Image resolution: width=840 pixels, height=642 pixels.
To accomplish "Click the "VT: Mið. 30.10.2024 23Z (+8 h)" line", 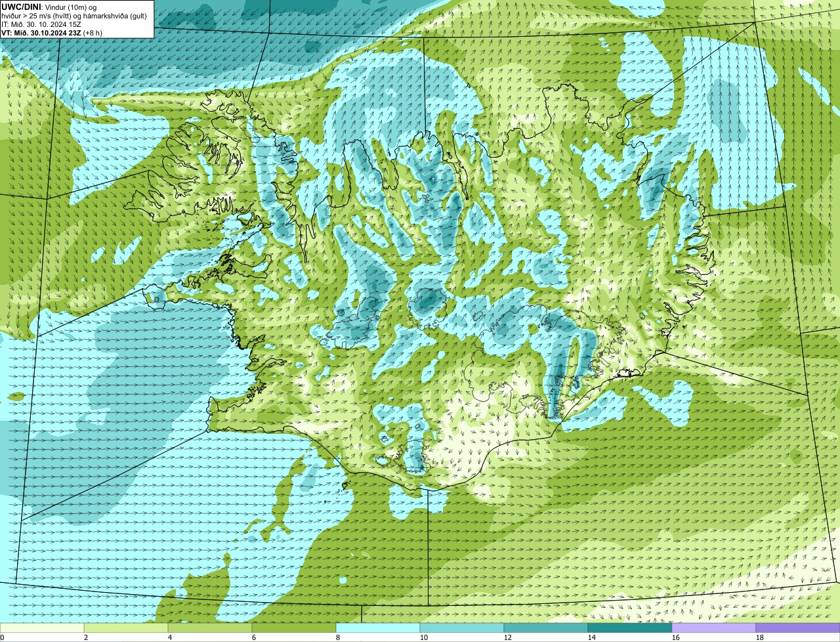I will click(52, 33).
